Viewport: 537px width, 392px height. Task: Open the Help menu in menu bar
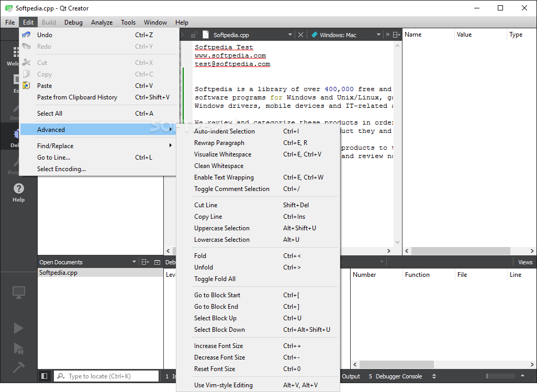click(x=182, y=23)
